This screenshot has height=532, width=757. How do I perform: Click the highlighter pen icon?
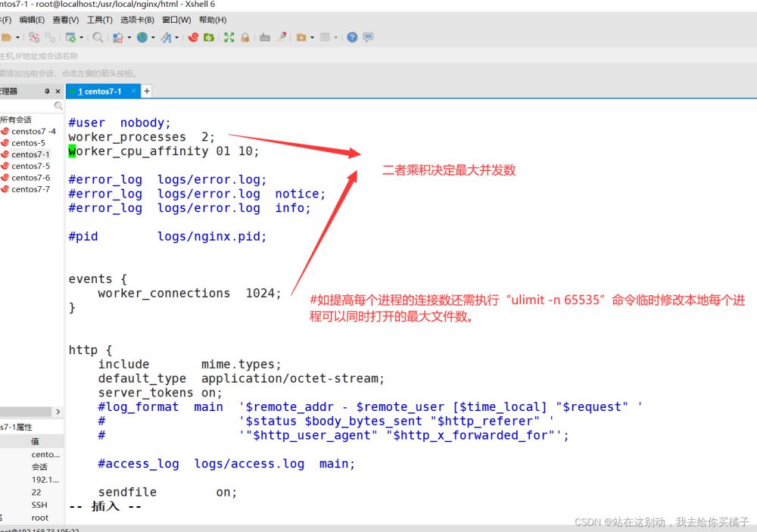[x=282, y=36]
